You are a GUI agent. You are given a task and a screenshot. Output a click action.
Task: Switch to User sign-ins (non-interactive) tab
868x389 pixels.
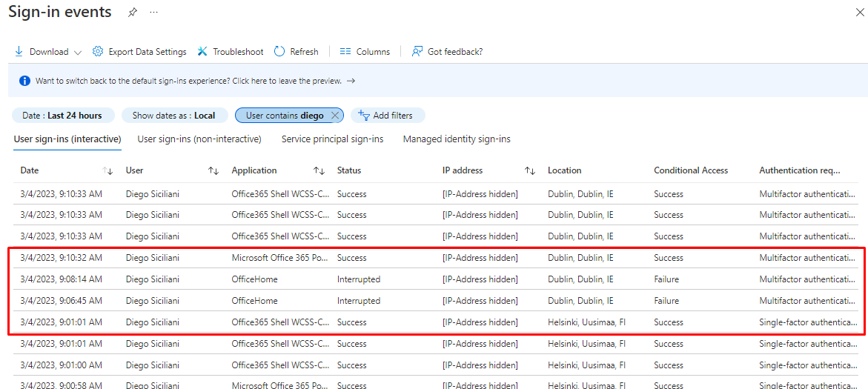(x=199, y=139)
